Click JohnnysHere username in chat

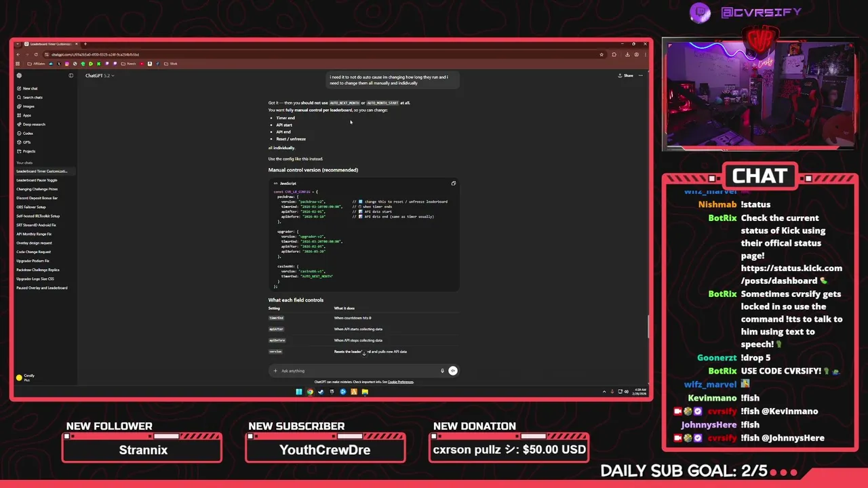coord(709,424)
